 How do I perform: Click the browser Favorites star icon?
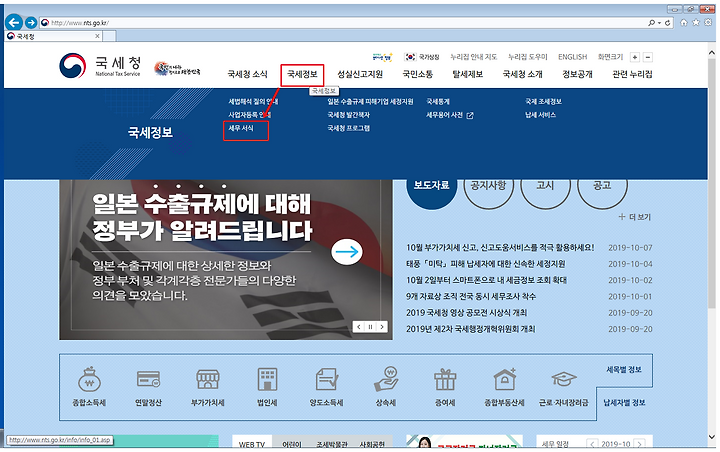coord(696,23)
